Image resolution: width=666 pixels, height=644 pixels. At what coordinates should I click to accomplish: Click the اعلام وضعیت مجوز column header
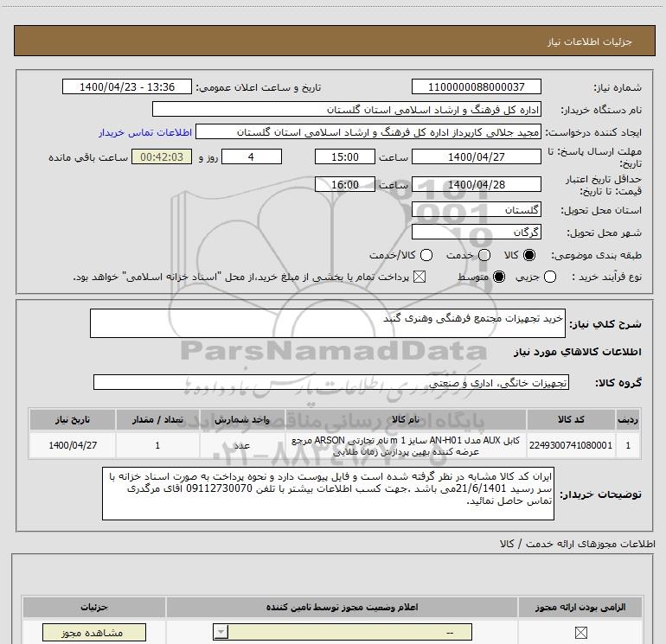click(342, 607)
